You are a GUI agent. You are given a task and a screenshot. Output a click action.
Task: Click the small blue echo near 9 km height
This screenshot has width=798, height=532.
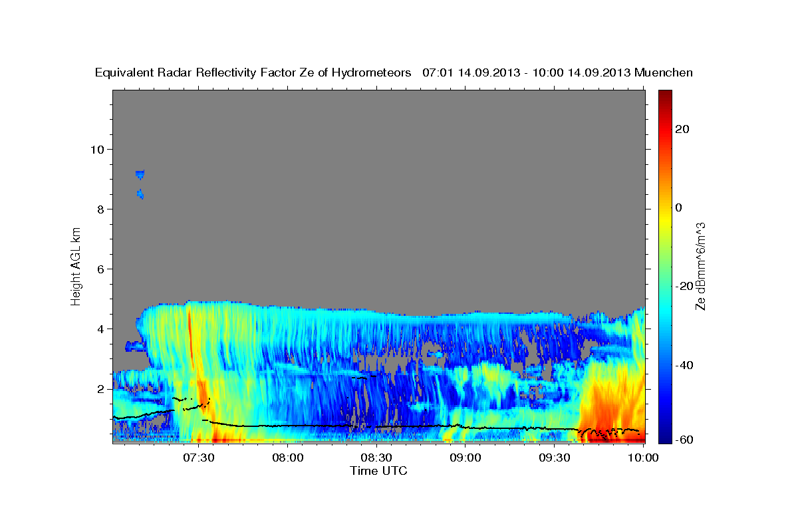[140, 174]
